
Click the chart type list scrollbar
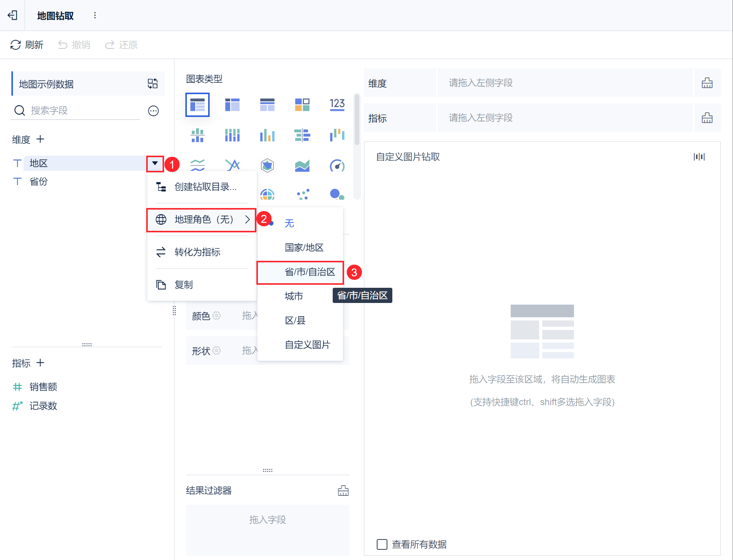(x=357, y=120)
